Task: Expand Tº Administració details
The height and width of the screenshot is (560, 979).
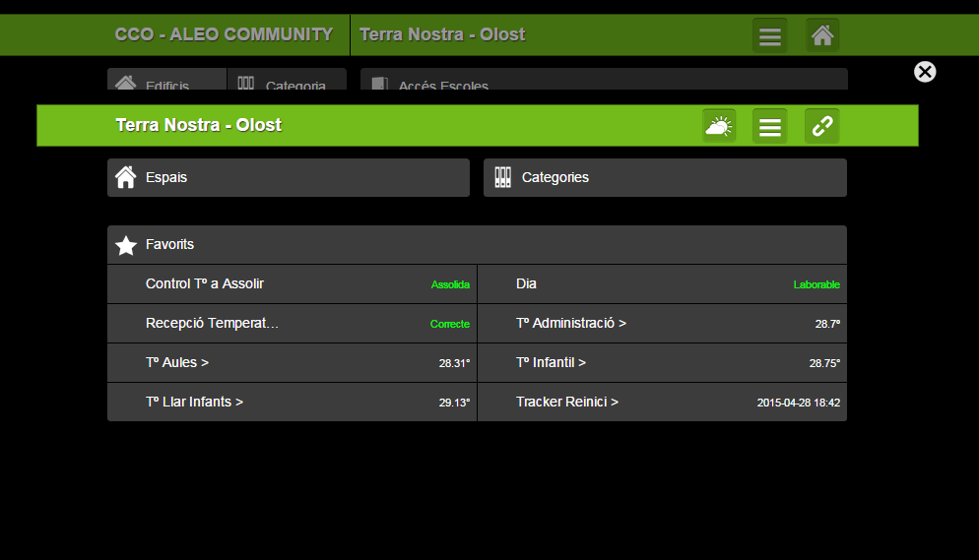Action: (662, 324)
